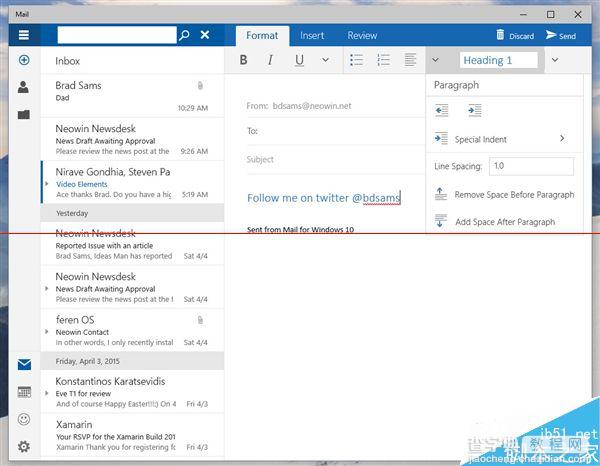The width and height of the screenshot is (600, 466).
Task: Open settings gear in sidebar
Action: click(x=24, y=446)
